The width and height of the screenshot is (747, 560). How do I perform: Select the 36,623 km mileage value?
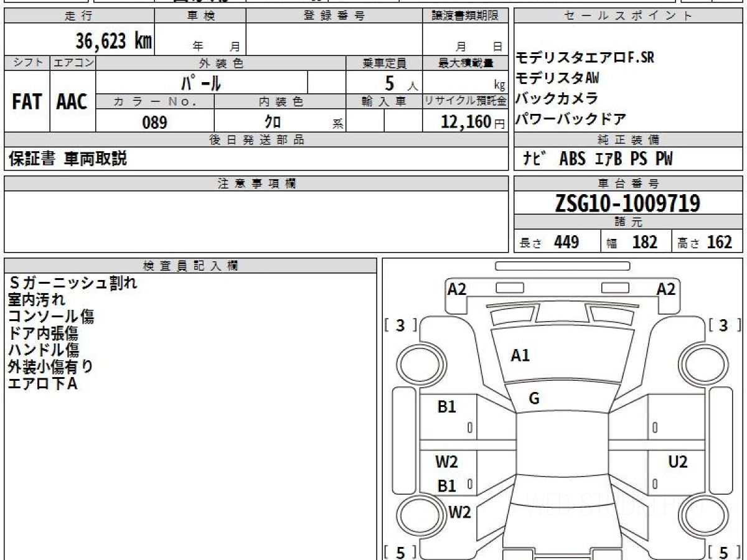coord(114,41)
